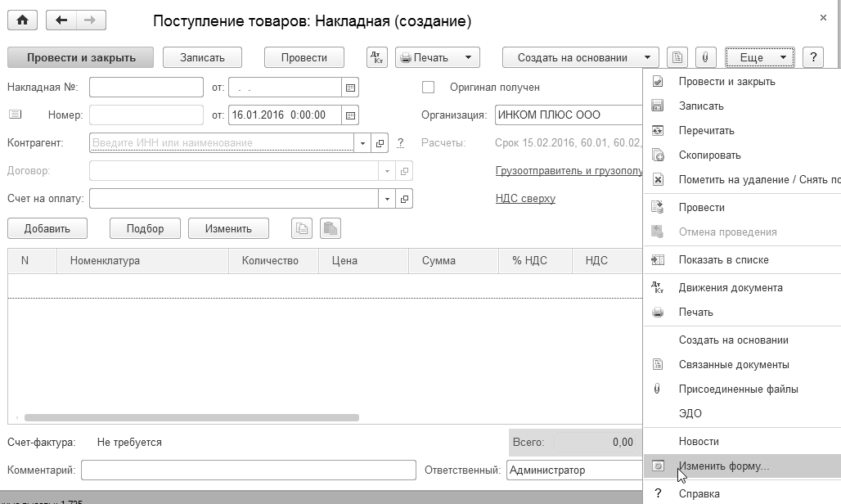Click the Цена column header

pyautogui.click(x=364, y=260)
